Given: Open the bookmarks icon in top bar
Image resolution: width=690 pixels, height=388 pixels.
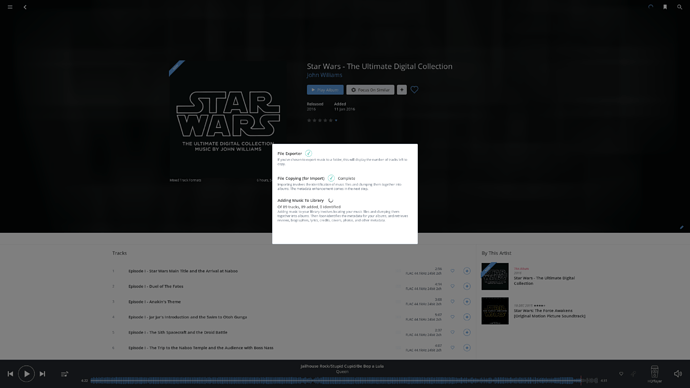Looking at the screenshot, I should tap(665, 7).
